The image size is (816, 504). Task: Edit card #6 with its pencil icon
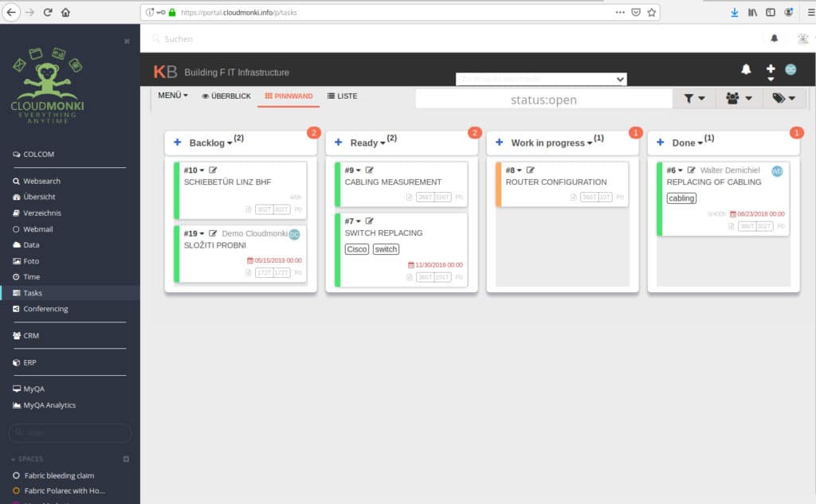pyautogui.click(x=691, y=170)
